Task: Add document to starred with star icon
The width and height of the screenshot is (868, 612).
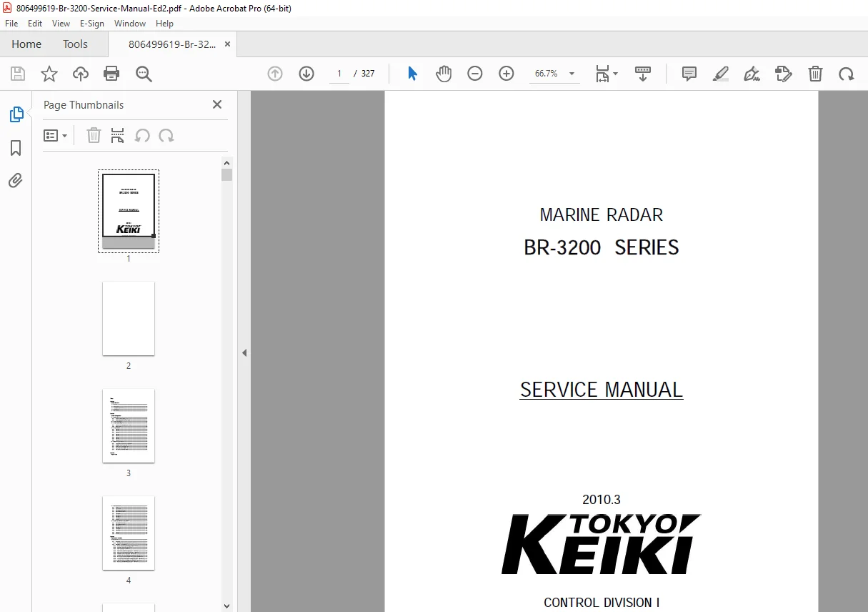Action: pos(49,74)
